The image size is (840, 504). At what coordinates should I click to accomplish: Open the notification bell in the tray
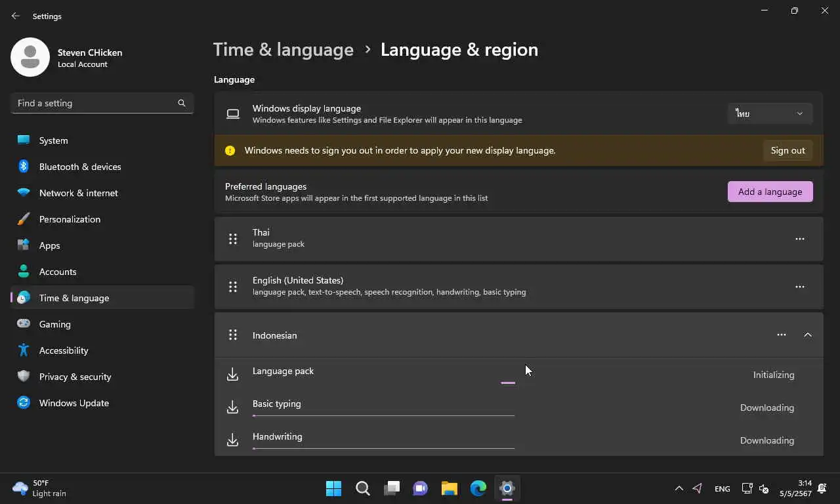[x=822, y=488]
